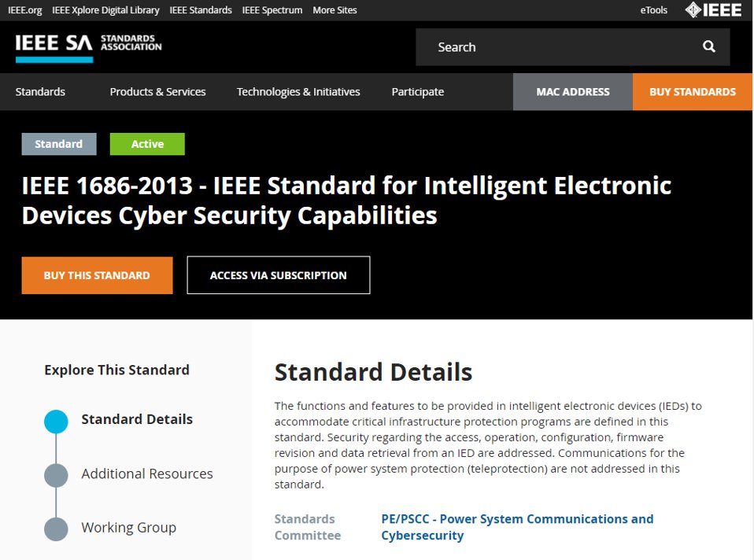Screen dimensions: 754x560
Task: Select the Working Group step circle
Action: pyautogui.click(x=56, y=529)
